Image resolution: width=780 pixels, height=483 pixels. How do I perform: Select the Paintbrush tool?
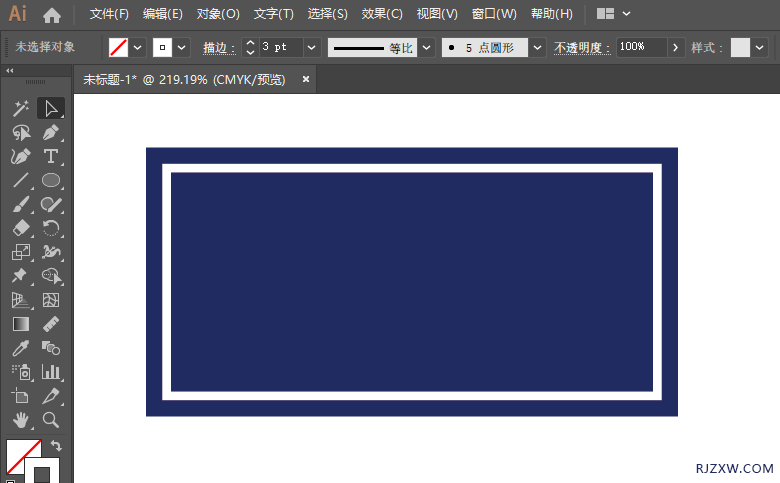click(20, 204)
